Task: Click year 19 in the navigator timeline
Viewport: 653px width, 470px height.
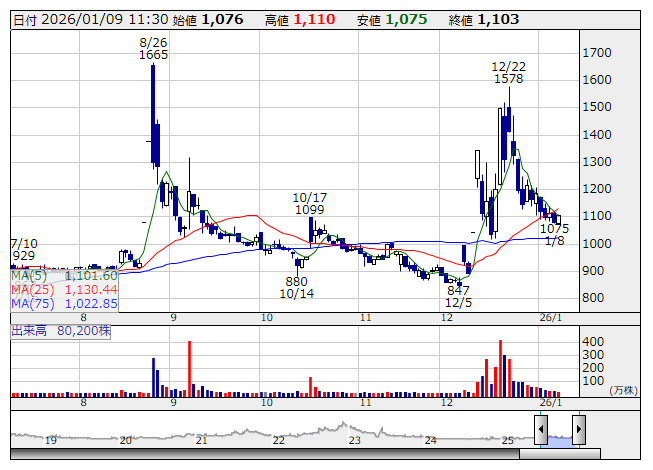Action: (x=50, y=440)
